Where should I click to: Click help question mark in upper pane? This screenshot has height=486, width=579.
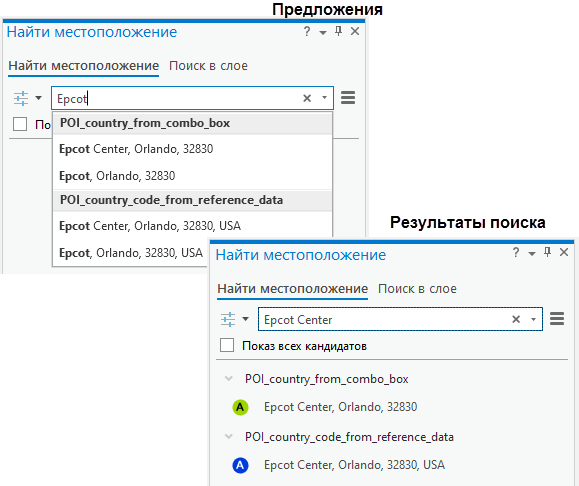307,32
